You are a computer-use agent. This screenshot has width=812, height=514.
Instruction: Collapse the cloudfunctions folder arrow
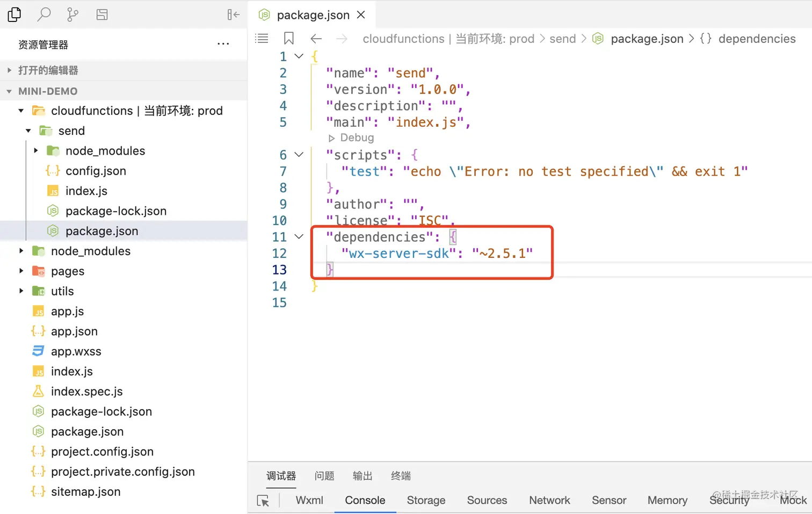21,111
